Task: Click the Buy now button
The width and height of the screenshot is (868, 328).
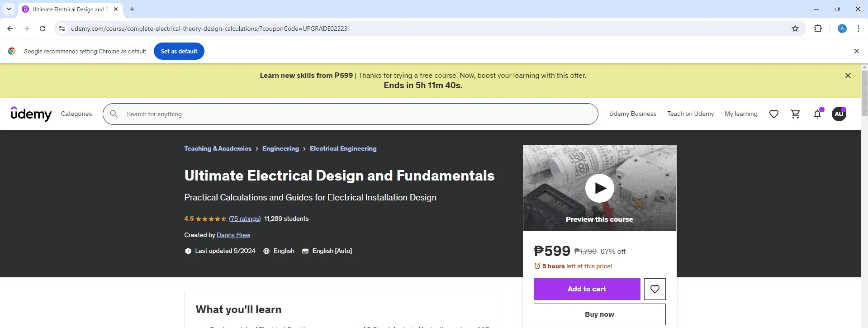Action: 600,314
